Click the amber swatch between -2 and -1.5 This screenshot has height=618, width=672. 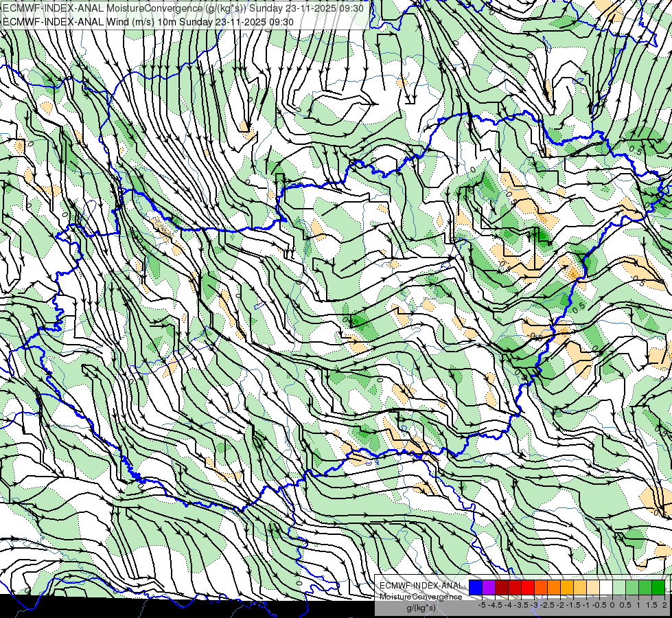(567, 587)
